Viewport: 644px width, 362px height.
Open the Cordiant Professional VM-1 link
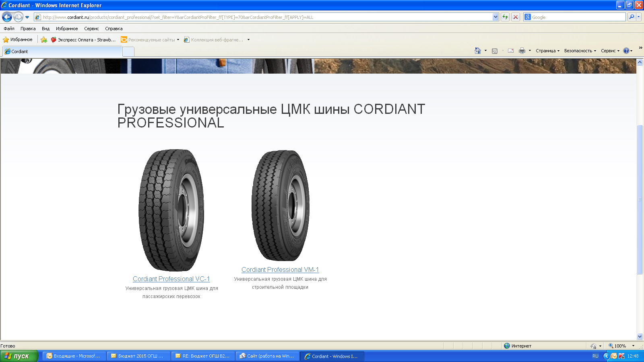point(280,269)
